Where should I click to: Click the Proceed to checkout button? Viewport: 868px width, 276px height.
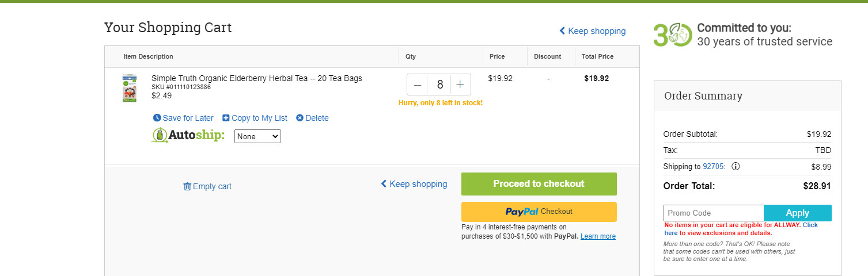coord(539,184)
